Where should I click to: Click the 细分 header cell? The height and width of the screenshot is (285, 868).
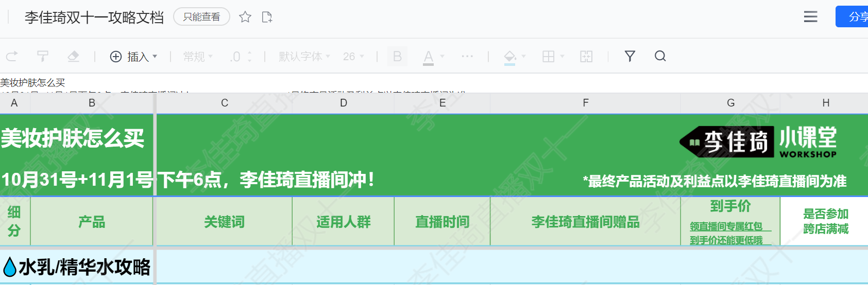point(14,222)
